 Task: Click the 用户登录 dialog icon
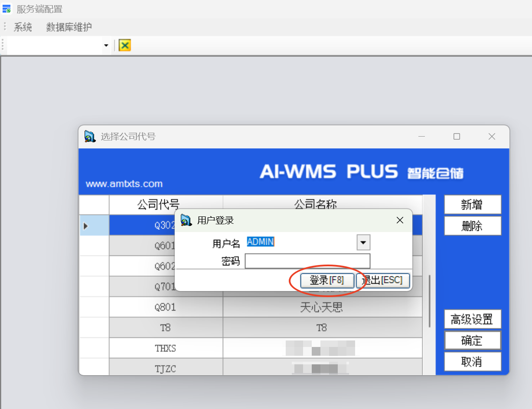(x=186, y=220)
